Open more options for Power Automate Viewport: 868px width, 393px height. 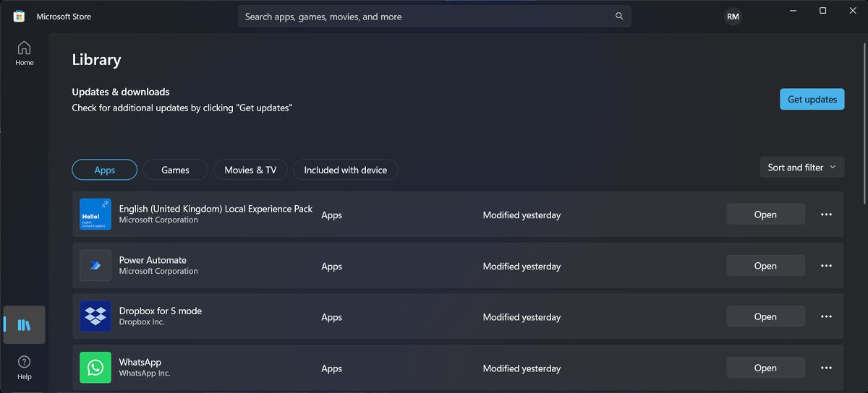826,266
